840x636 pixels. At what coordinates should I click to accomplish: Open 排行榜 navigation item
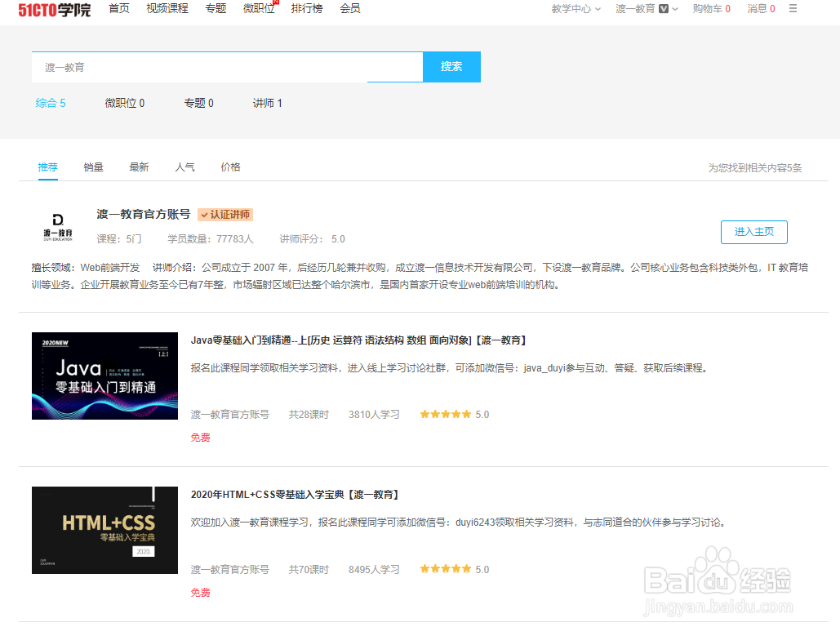click(307, 9)
